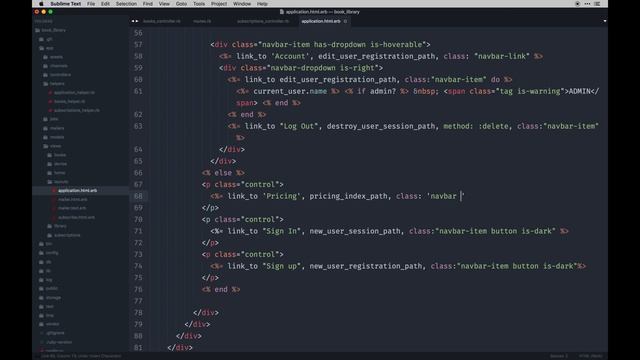Open mailer.html.erb in sidebar
This screenshot has width=640, height=360.
(x=73, y=199)
